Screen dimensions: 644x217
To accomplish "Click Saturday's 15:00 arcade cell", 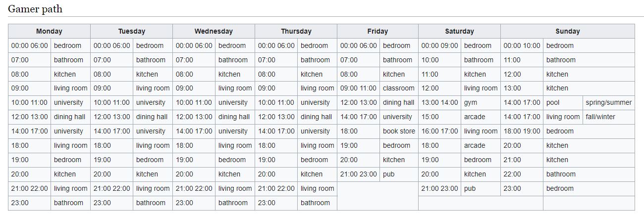I will click(x=481, y=117).
